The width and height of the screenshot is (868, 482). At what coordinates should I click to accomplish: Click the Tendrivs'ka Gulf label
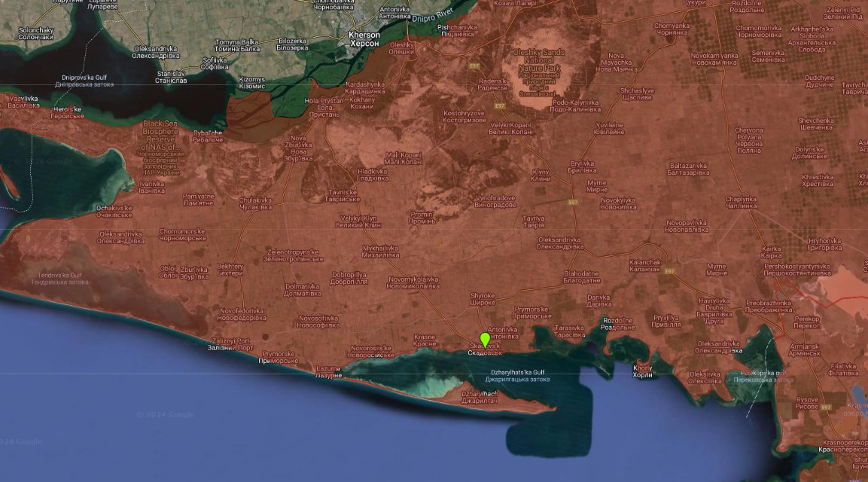pyautogui.click(x=59, y=279)
